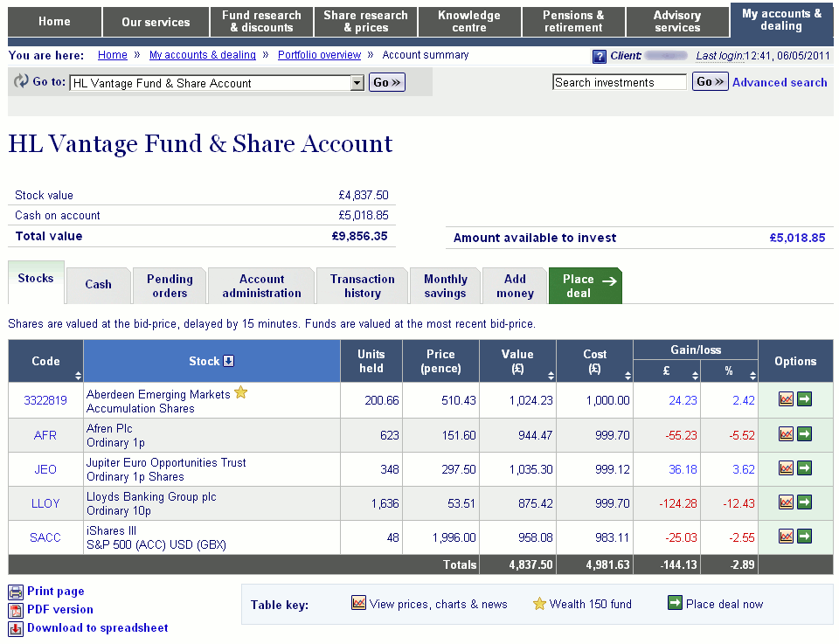Screen dimensions: 839x644
Task: Open the Account administration tab
Action: (261, 286)
